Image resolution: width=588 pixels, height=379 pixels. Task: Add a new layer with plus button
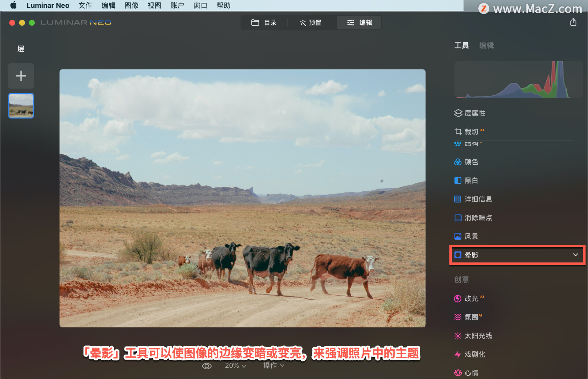point(21,76)
